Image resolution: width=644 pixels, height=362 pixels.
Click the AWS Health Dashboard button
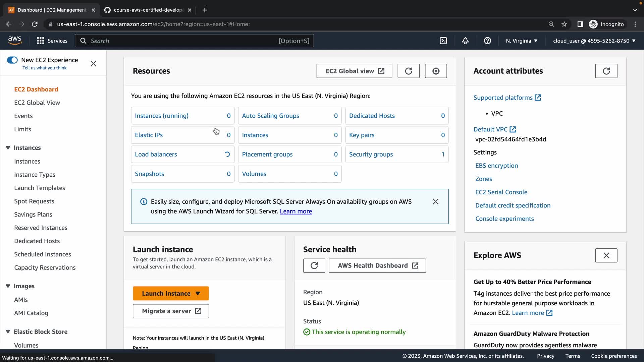(377, 265)
